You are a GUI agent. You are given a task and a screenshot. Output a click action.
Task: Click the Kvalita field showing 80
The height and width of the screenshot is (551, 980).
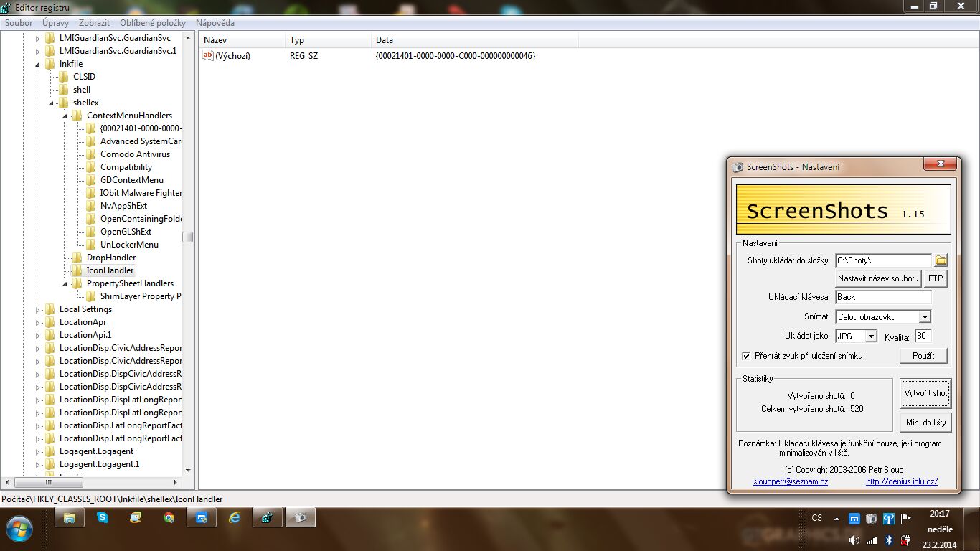(x=923, y=336)
